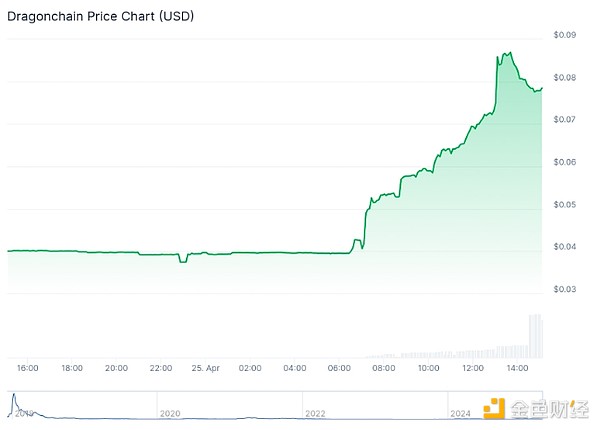Click the $0.08 price axis label
Viewport: 600px width, 430px height.
(564, 78)
